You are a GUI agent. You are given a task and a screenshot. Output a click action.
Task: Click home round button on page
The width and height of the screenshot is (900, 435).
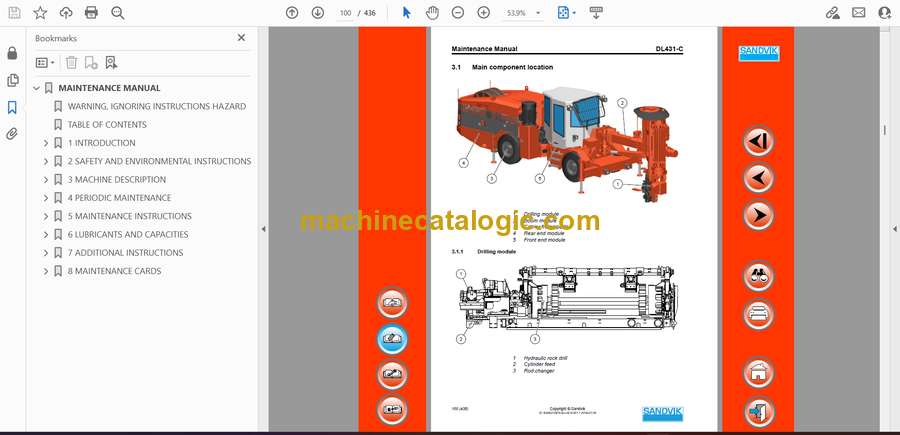(x=758, y=372)
